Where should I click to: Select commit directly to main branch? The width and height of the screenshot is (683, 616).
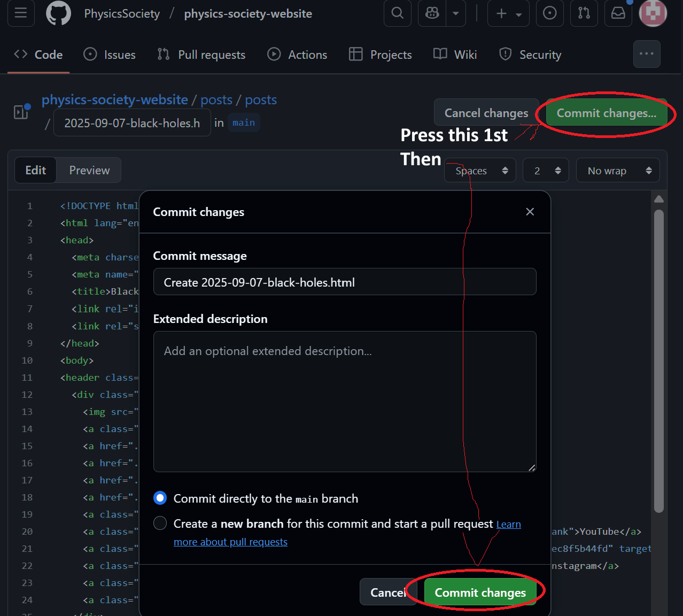point(160,498)
